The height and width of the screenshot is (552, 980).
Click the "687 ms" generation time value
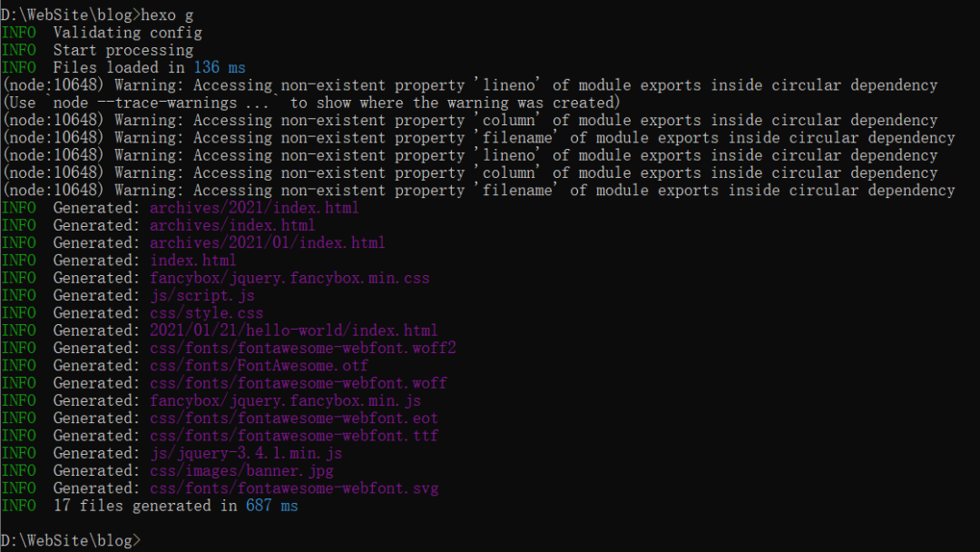coord(271,506)
